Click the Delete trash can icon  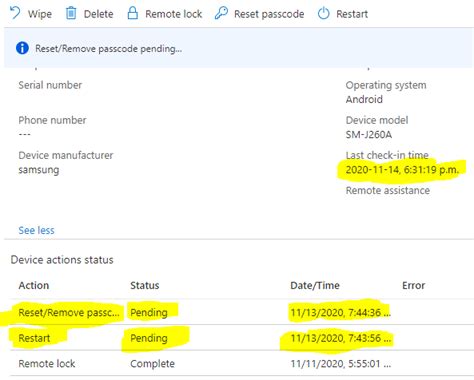[x=71, y=13]
